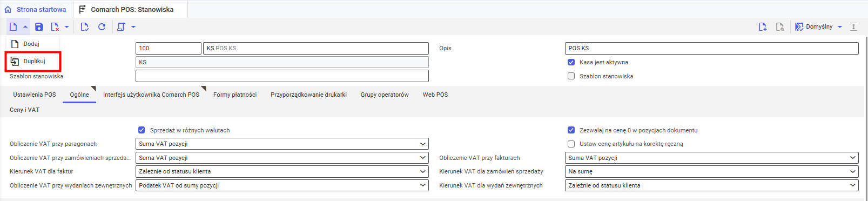Open the Grupy operatorów tab
The height and width of the screenshot is (201, 868).
click(x=385, y=95)
